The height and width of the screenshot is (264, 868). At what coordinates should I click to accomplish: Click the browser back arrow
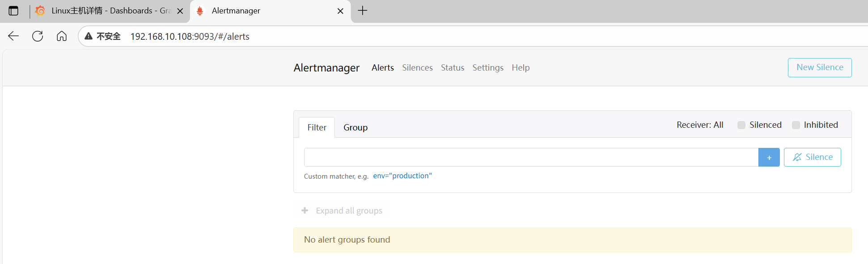click(x=13, y=36)
